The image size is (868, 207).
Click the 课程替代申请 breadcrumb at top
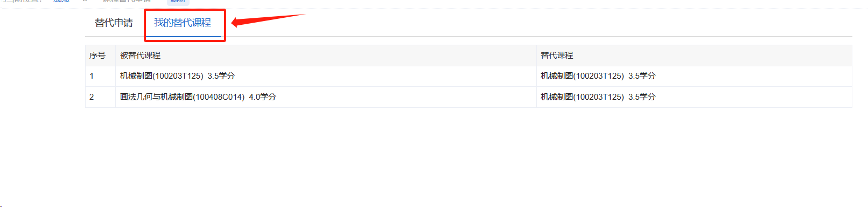[127, 2]
